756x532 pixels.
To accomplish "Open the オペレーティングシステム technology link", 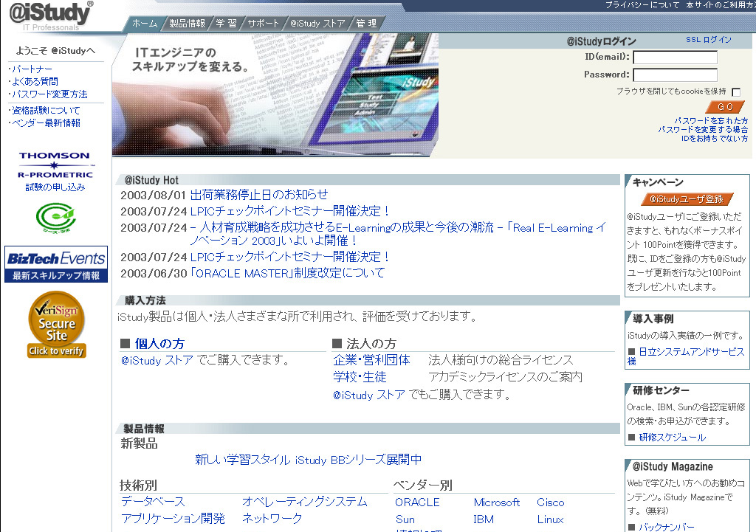I will [x=304, y=502].
